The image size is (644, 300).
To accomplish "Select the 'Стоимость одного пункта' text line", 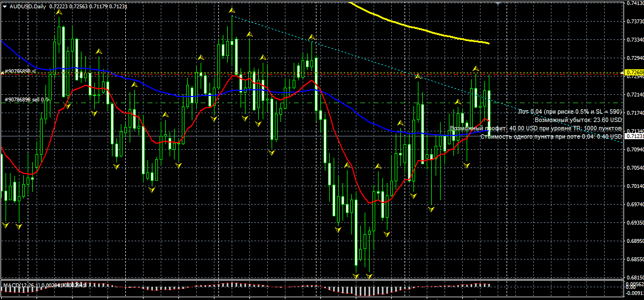I will coord(551,136).
